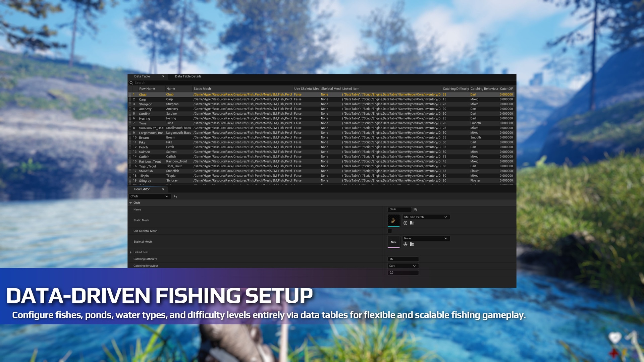644x362 pixels.
Task: Click the Catching Difficulty column header
Action: pos(455,89)
